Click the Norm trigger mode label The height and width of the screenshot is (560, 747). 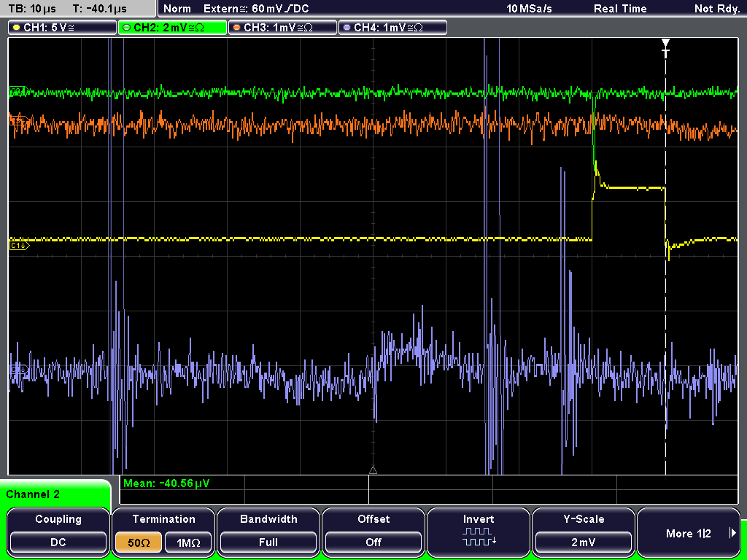(177, 9)
